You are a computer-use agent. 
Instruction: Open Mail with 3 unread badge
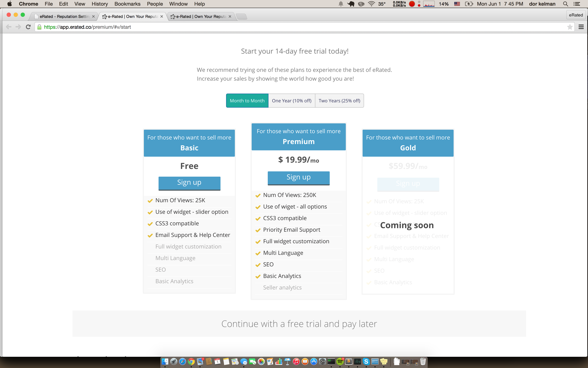pyautogui.click(x=200, y=361)
